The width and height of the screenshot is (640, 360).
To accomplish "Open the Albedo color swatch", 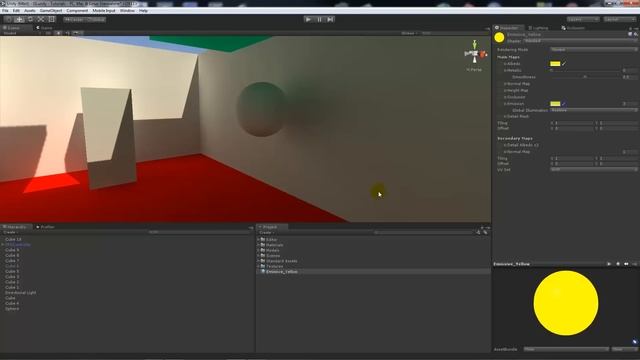I will tap(555, 64).
